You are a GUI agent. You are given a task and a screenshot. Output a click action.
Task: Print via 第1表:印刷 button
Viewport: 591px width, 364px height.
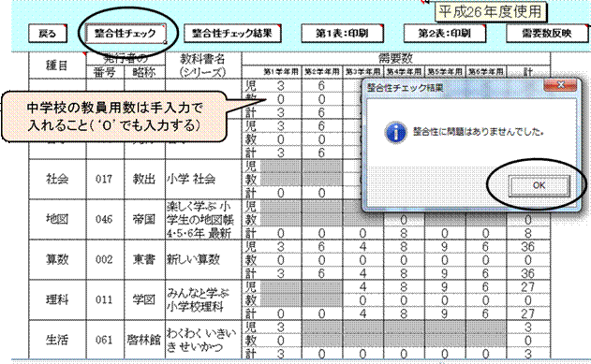[342, 34]
